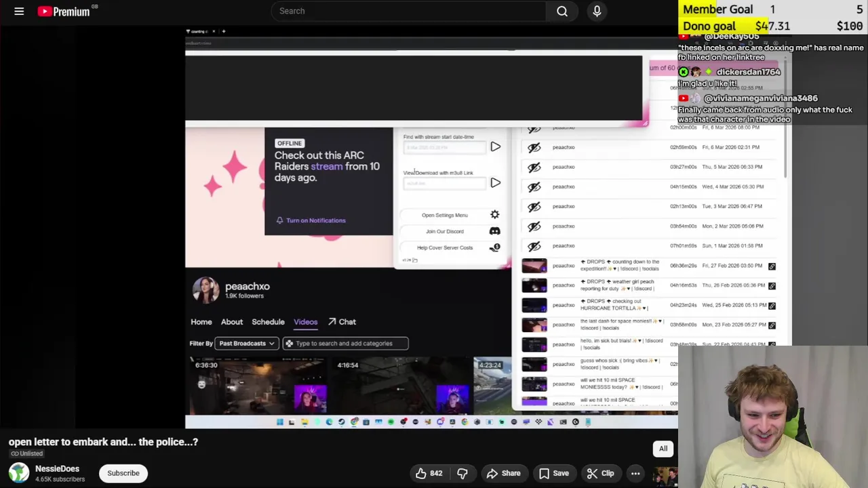Image resolution: width=868 pixels, height=488 pixels.
Task: Open the YouTube guide hamburger menu
Action: coord(19,11)
